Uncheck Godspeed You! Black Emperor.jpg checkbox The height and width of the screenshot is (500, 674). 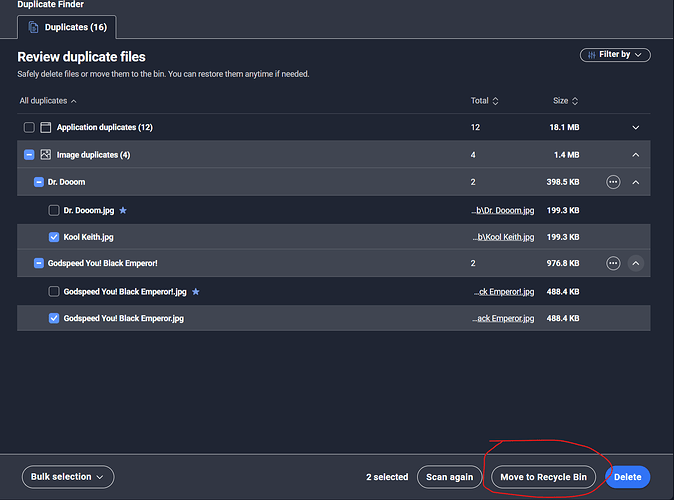[54, 318]
